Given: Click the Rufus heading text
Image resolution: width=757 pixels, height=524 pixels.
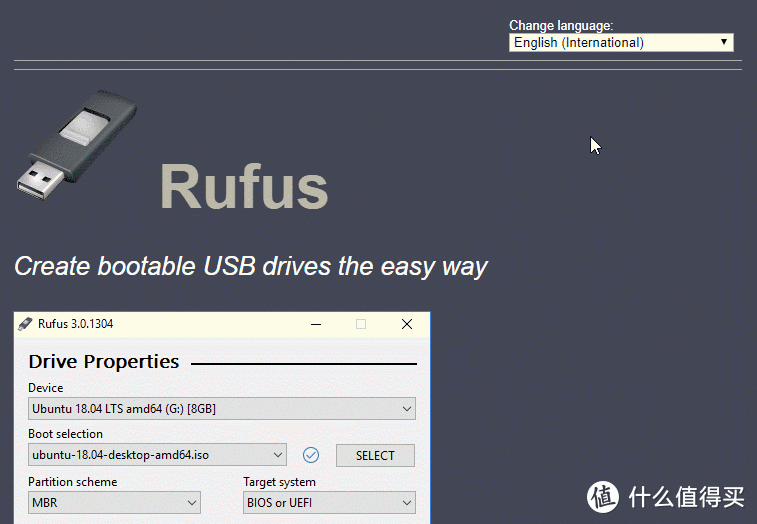Looking at the screenshot, I should (x=244, y=187).
